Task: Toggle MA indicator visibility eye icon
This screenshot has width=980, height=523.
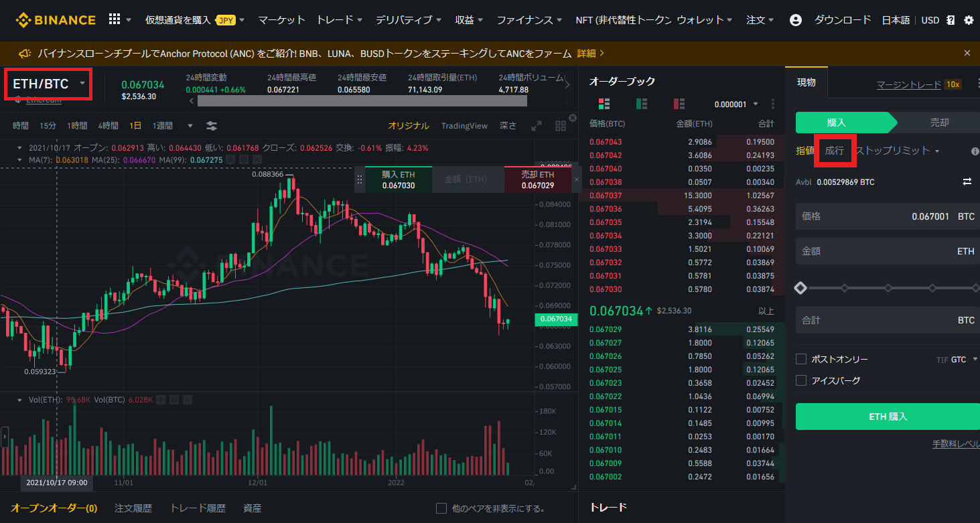Action: coord(230,160)
